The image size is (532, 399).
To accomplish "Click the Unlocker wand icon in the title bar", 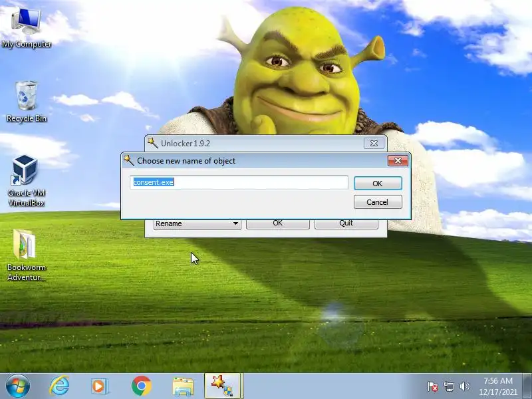I will (152, 143).
